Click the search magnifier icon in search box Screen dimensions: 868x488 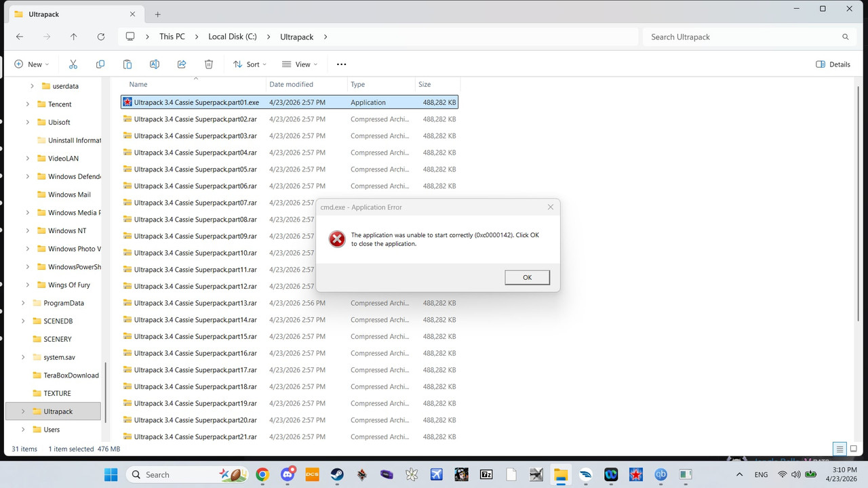point(846,37)
